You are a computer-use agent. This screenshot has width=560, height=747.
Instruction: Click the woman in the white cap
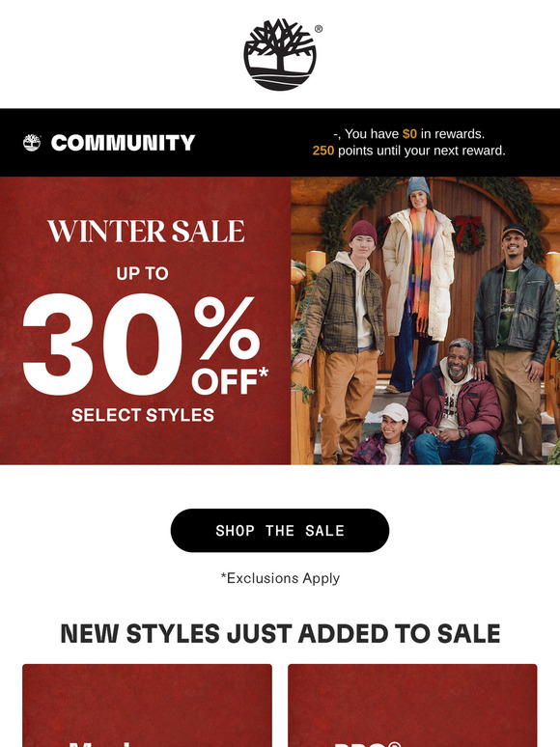[x=387, y=436]
